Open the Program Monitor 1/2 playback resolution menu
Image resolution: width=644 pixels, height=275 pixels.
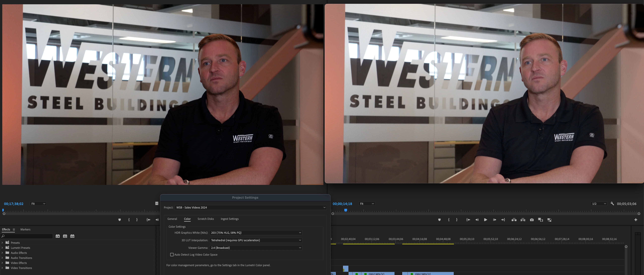pyautogui.click(x=599, y=204)
